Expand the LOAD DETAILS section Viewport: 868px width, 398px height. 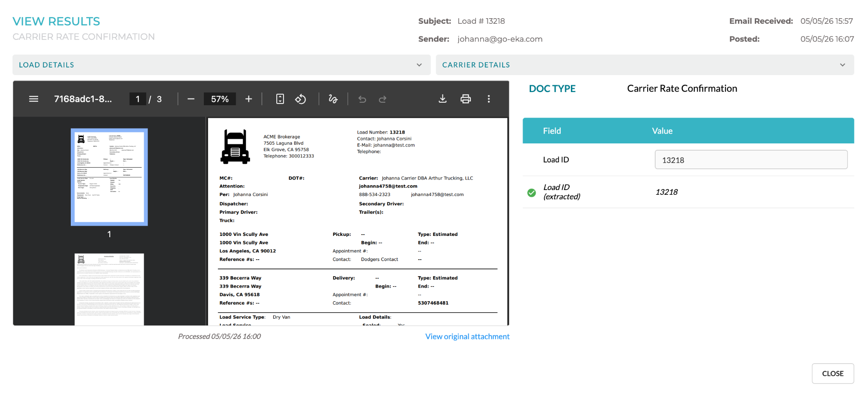[222, 65]
